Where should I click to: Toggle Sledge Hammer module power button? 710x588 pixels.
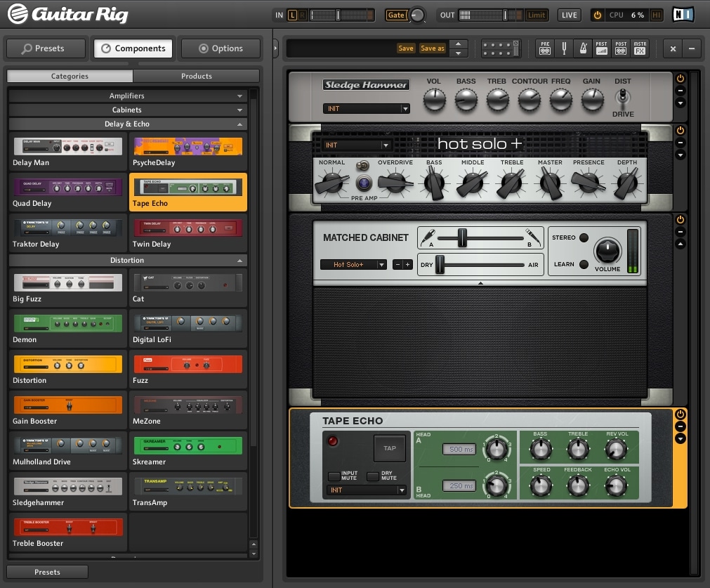click(680, 79)
